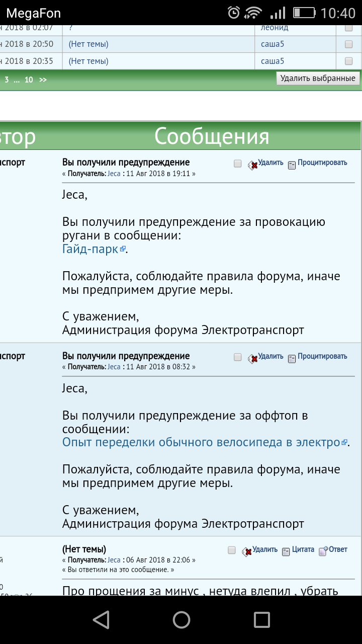The width and height of the screenshot is (362, 644).
Task: Tick checkbox of 08:32 warning message
Action: 238,357
